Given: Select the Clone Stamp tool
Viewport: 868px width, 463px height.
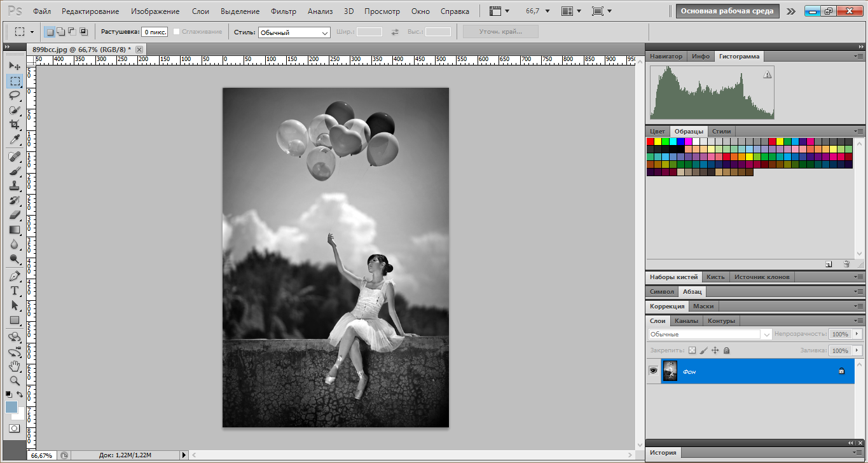Looking at the screenshot, I should coord(15,186).
